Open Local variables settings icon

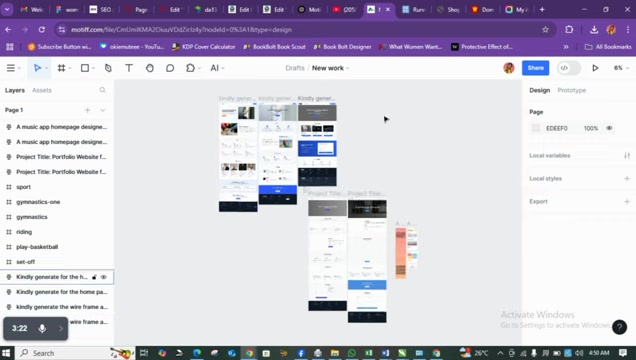point(627,156)
